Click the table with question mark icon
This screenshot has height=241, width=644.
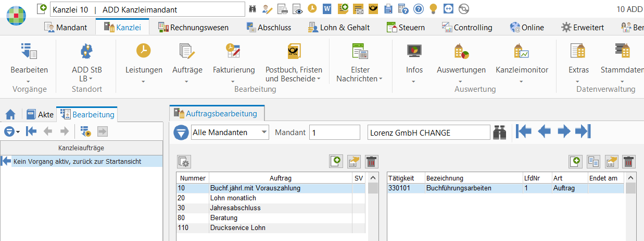403,9
